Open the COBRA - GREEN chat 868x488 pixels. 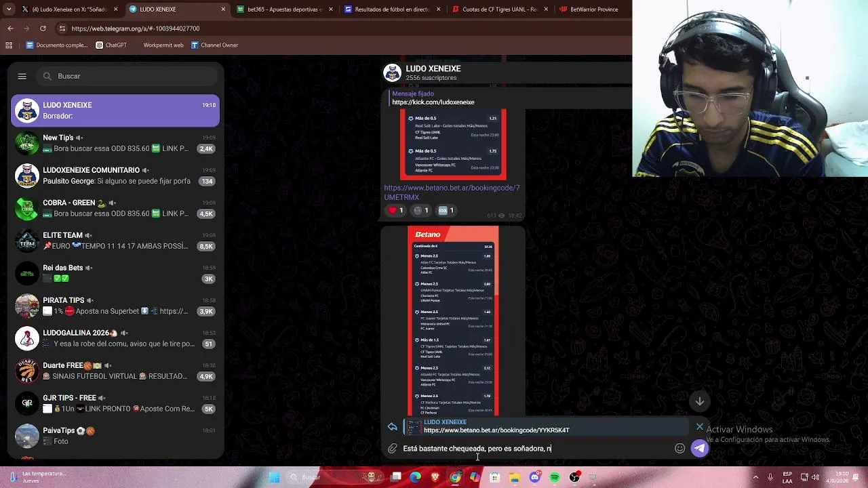click(115, 208)
